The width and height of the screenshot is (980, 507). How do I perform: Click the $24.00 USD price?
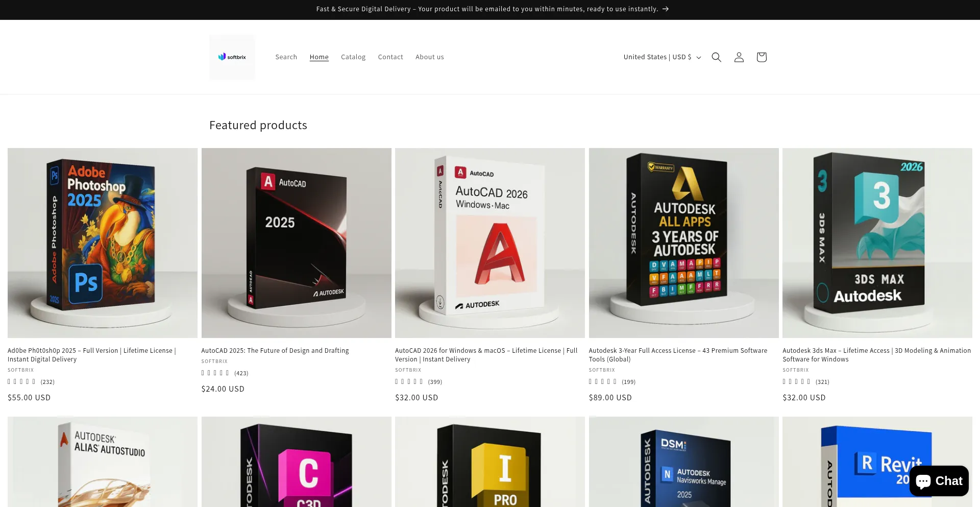[223, 389]
